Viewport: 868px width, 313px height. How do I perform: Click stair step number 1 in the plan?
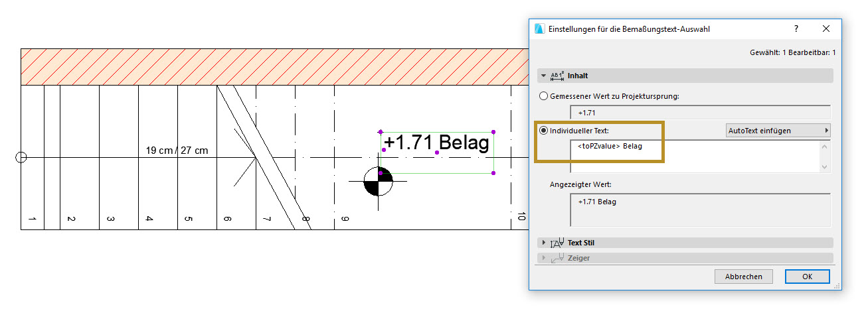32,219
